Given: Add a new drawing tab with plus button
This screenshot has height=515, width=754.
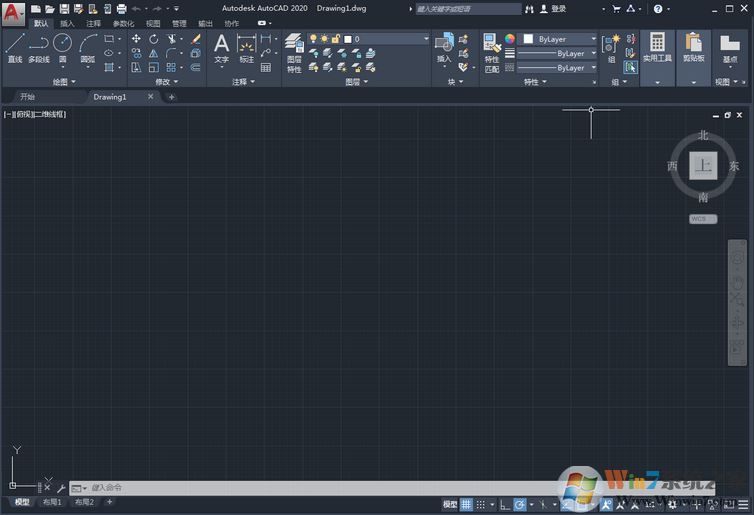Looking at the screenshot, I should pyautogui.click(x=171, y=97).
